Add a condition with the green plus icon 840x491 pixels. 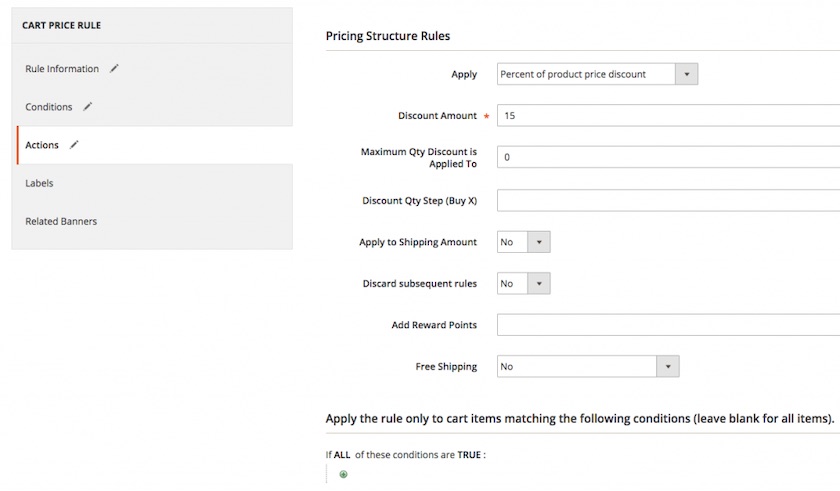[343, 474]
